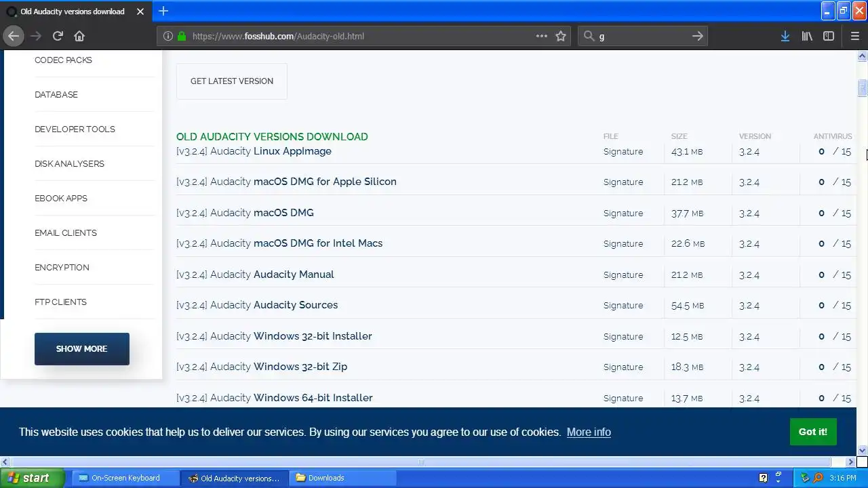Click the help icon in the system tray
The width and height of the screenshot is (868, 488).
[x=763, y=478]
